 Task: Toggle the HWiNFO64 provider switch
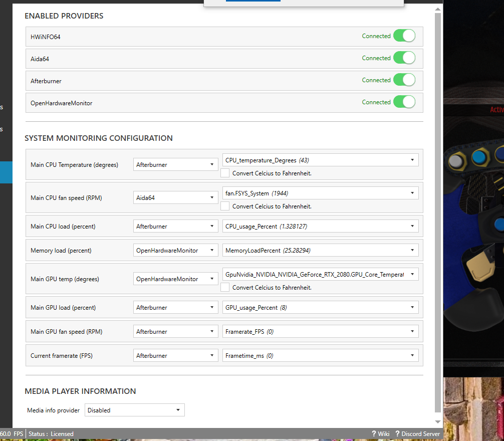pyautogui.click(x=404, y=36)
